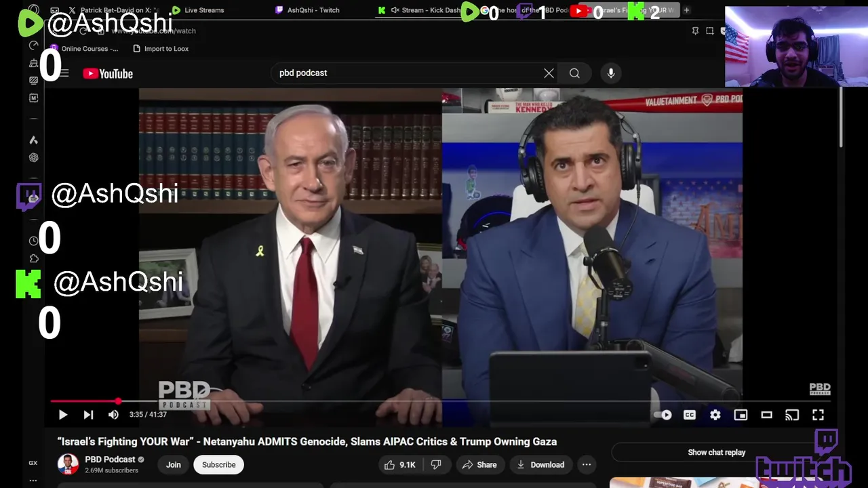Open more actions ellipsis menu
The height and width of the screenshot is (488, 868).
pyautogui.click(x=587, y=465)
